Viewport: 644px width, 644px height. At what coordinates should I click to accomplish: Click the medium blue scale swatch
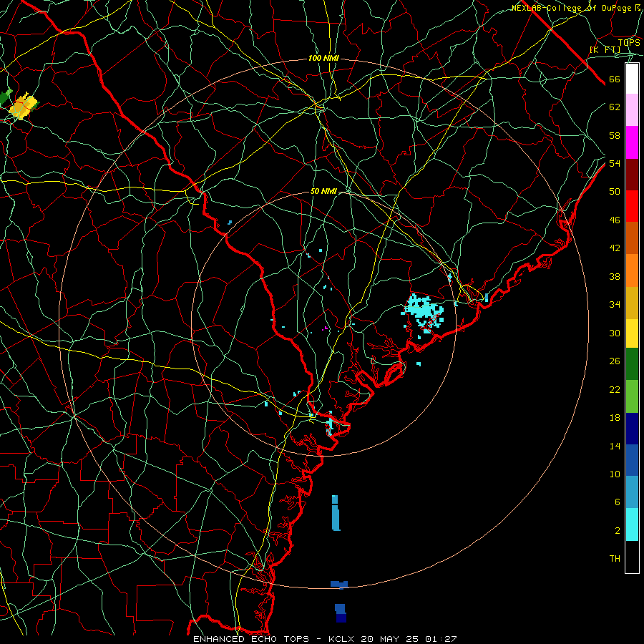click(x=632, y=460)
